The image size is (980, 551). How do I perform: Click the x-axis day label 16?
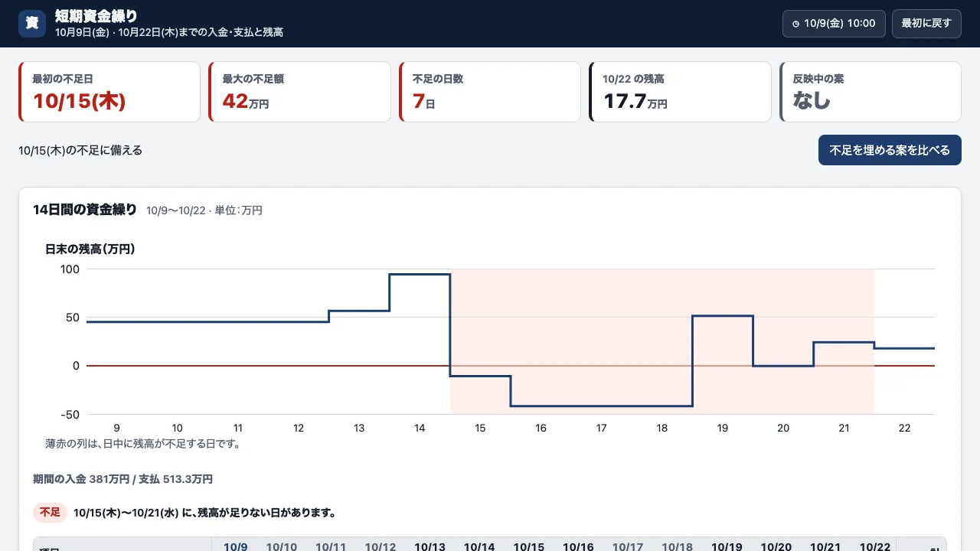click(x=541, y=429)
